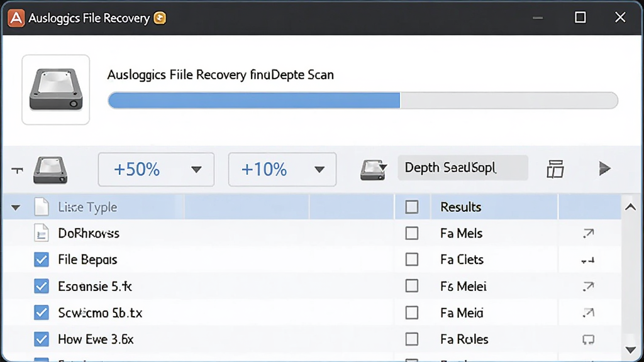Click the play arrow button in toolbar

604,168
